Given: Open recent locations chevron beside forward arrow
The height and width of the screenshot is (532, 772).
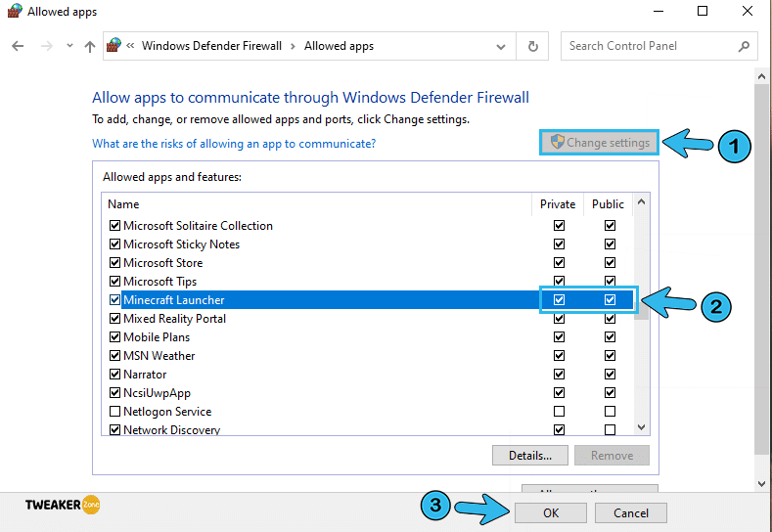Looking at the screenshot, I should [x=69, y=46].
